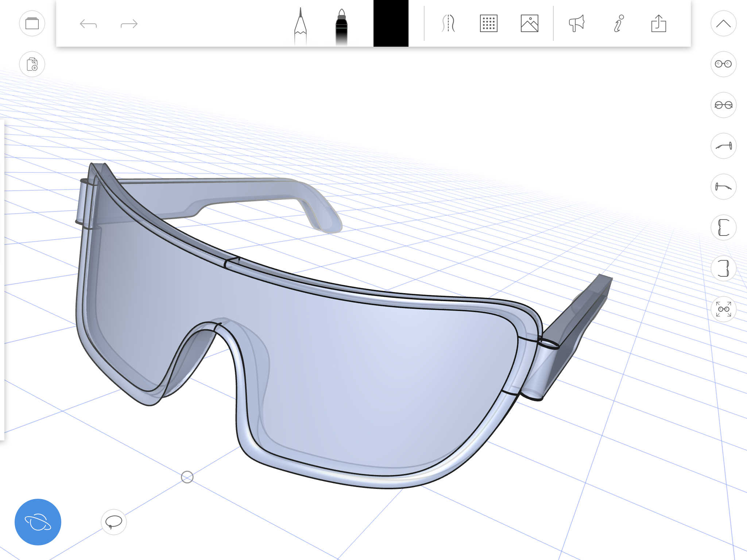Select the lasso selection tool
The image size is (747, 560).
[x=113, y=522]
